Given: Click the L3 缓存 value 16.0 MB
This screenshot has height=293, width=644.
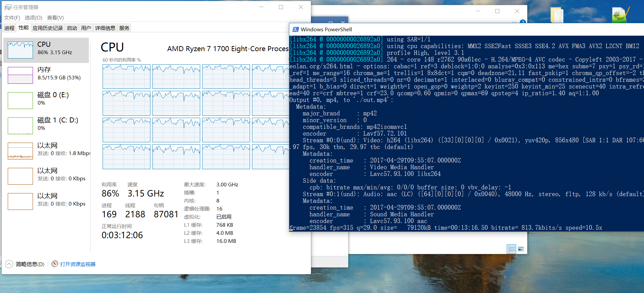Looking at the screenshot, I should pyautogui.click(x=226, y=241).
